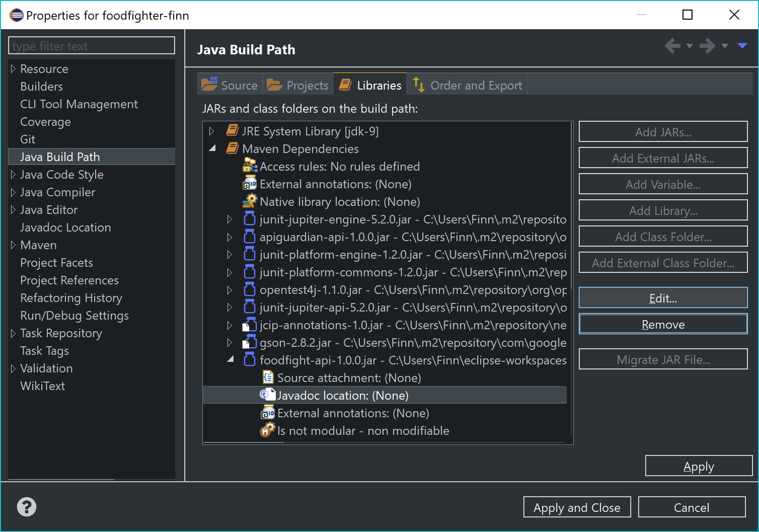Select Builders in the sidebar

(42, 86)
